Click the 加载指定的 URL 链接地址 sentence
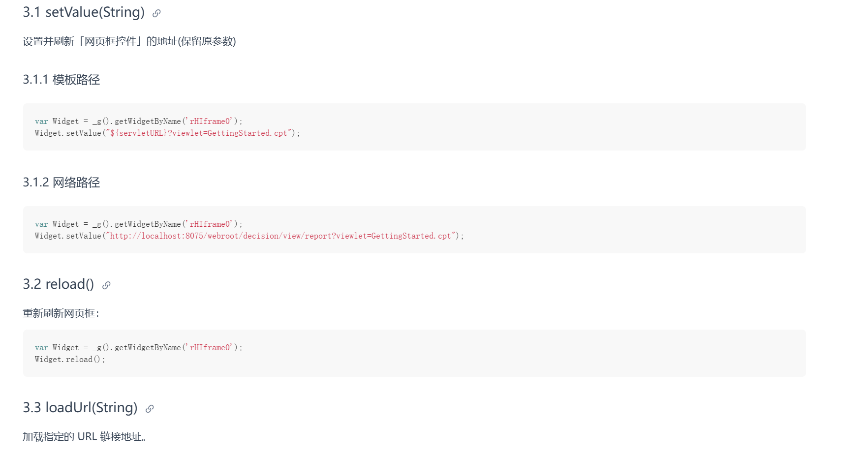868x456 pixels. point(85,437)
